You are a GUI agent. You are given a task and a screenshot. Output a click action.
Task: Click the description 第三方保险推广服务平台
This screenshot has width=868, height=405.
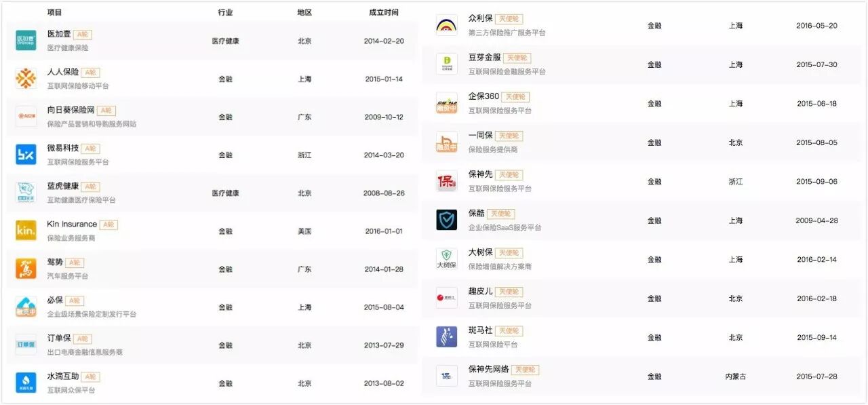[507, 33]
